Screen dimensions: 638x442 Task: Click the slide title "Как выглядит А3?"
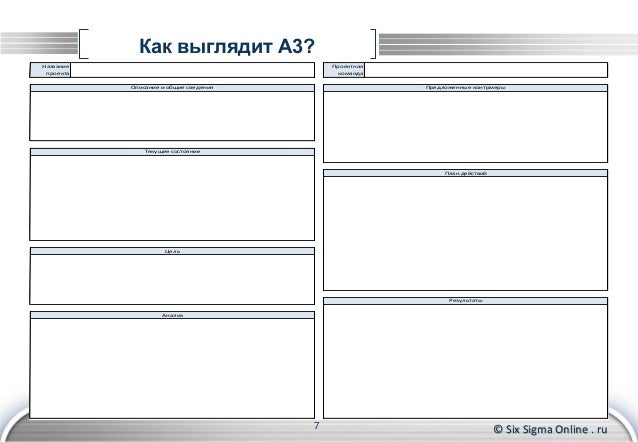pos(227,46)
